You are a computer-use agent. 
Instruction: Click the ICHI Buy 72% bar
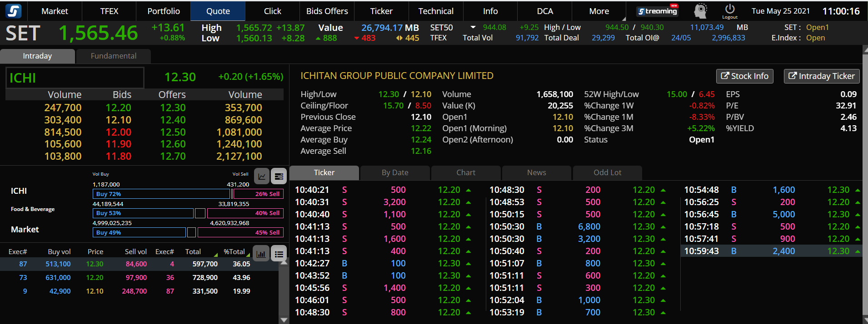click(161, 194)
